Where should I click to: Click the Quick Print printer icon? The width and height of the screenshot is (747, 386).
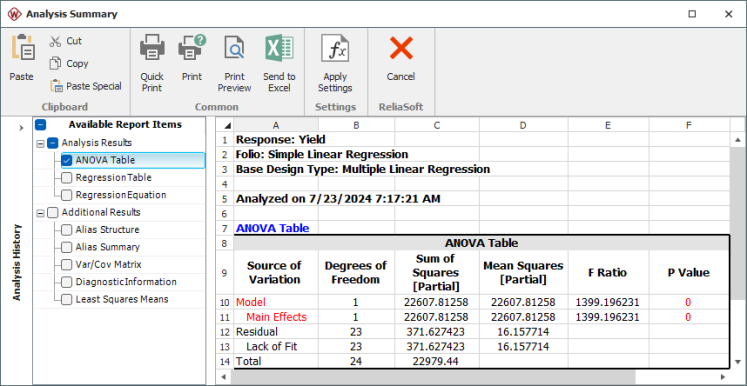click(x=152, y=48)
